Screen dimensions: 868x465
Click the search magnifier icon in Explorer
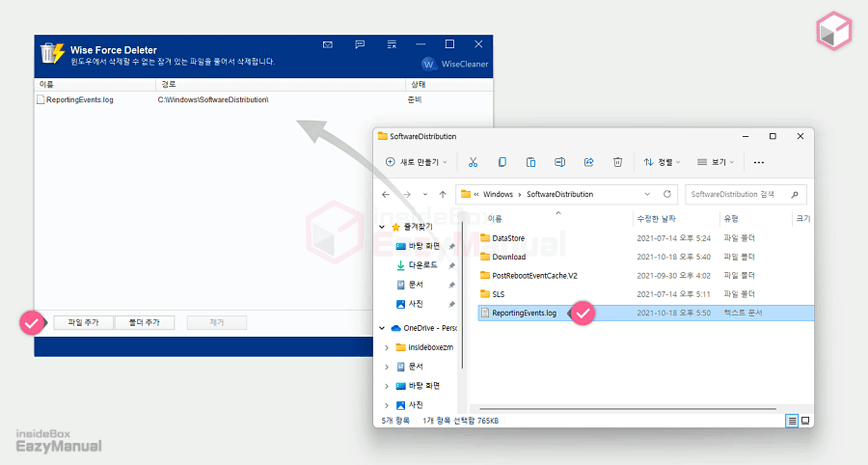click(x=795, y=194)
